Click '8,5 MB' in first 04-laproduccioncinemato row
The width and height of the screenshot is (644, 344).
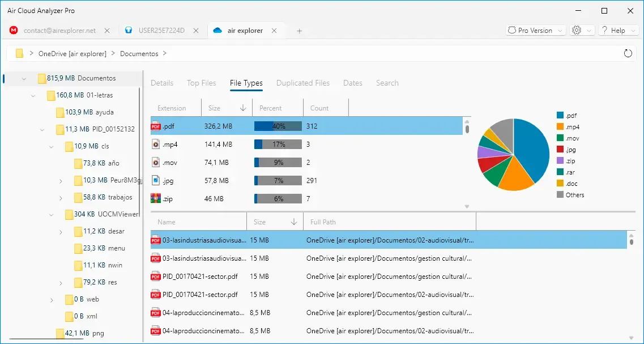(260, 313)
